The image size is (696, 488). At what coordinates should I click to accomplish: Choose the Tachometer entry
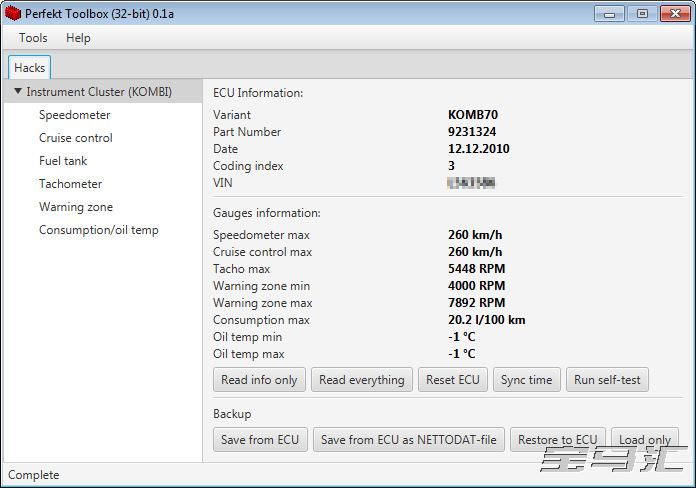(71, 184)
